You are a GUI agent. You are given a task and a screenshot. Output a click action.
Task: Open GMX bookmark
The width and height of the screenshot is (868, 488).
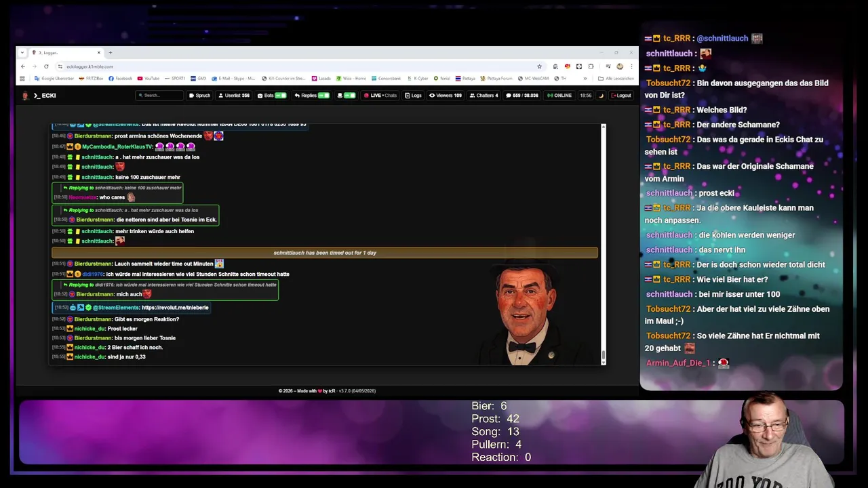198,79
